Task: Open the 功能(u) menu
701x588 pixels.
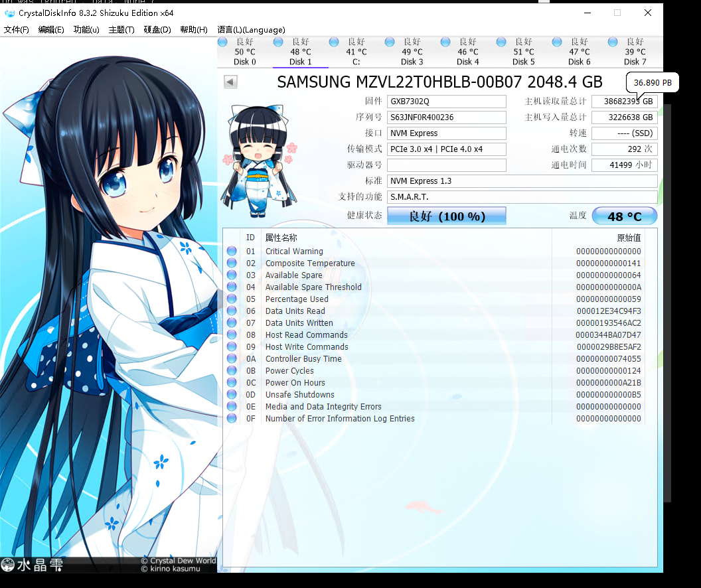Action: coord(86,29)
